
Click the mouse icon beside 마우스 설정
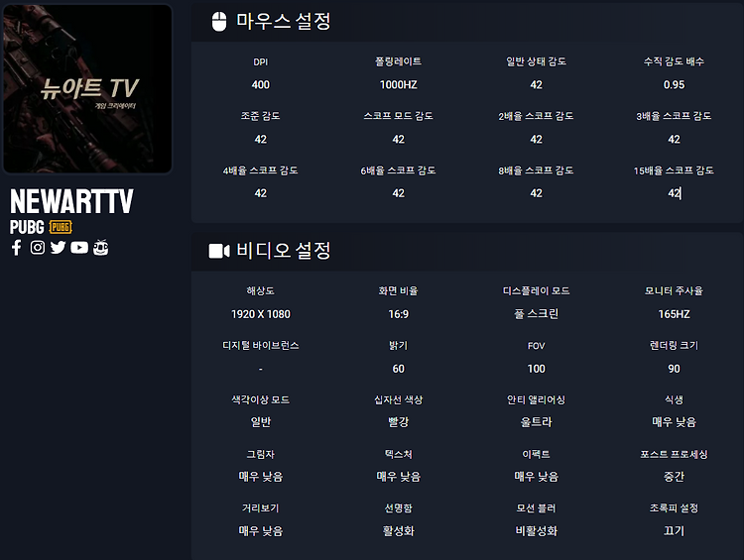click(219, 22)
